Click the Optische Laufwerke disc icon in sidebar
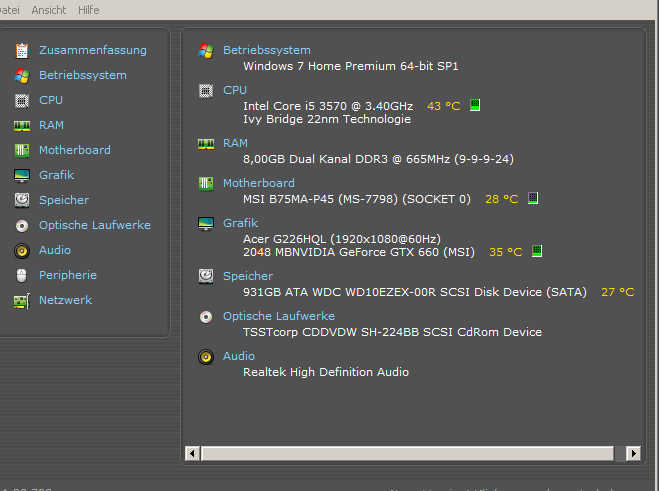 (x=22, y=226)
